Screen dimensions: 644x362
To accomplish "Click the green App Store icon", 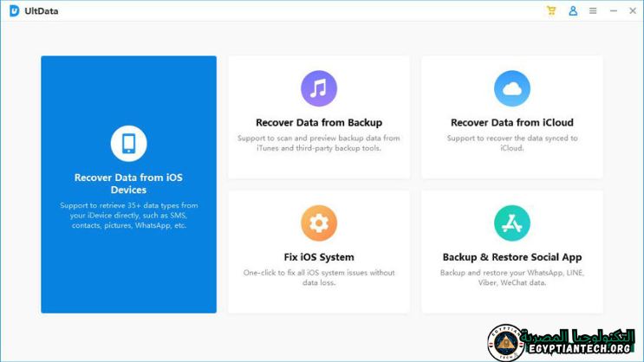I will (x=512, y=223).
